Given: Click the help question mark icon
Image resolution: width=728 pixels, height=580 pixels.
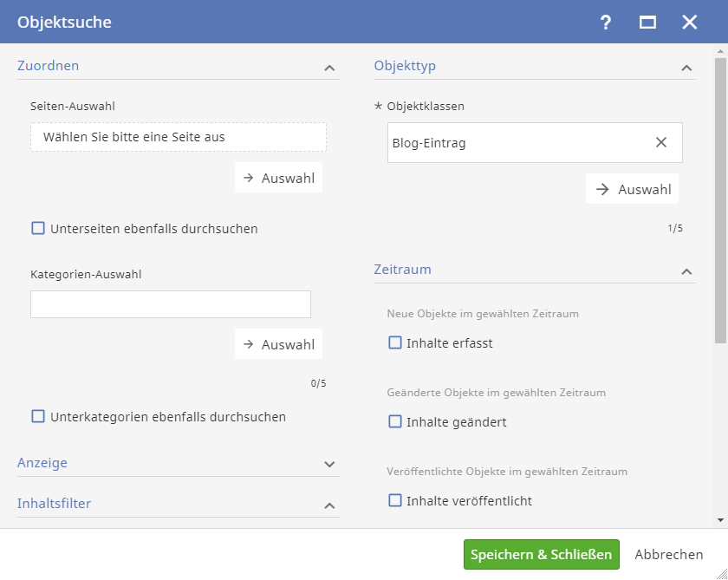Looking at the screenshot, I should pyautogui.click(x=606, y=23).
